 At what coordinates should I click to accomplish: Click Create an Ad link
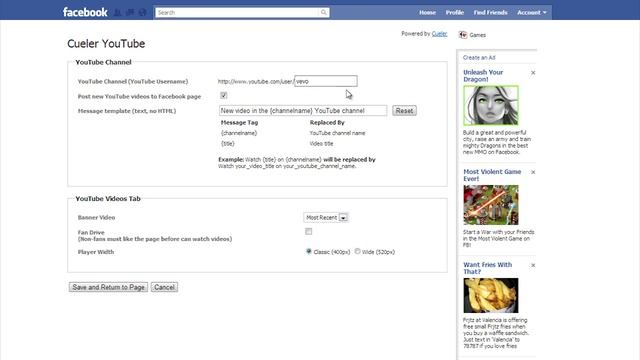tap(479, 58)
